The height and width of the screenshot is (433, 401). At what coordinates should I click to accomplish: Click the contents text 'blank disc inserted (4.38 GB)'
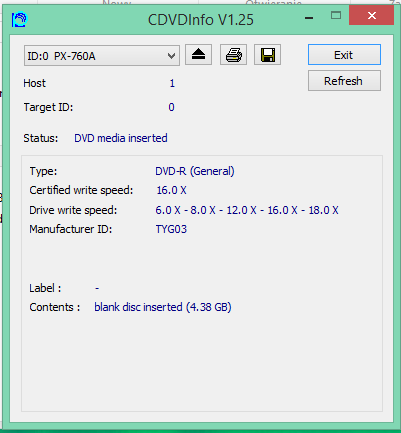coord(163,307)
